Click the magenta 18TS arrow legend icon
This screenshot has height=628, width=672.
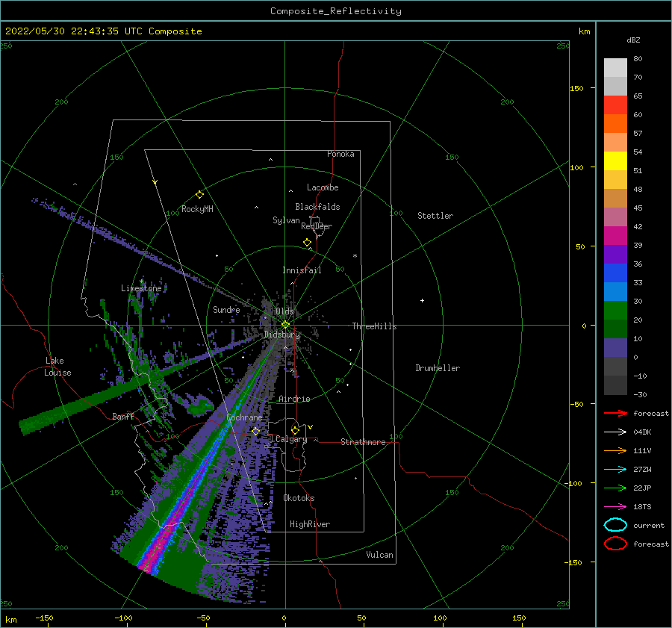pyautogui.click(x=615, y=507)
